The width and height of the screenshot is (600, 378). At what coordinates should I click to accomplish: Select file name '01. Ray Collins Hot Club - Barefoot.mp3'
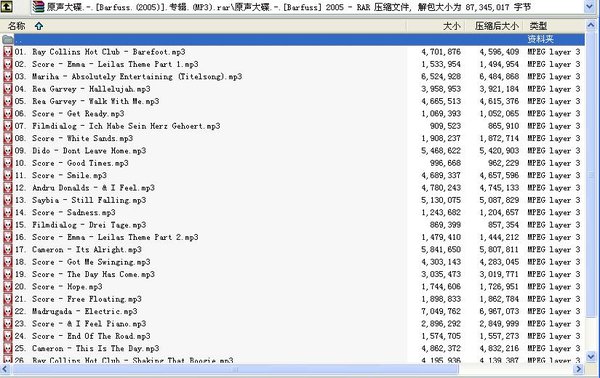100,52
